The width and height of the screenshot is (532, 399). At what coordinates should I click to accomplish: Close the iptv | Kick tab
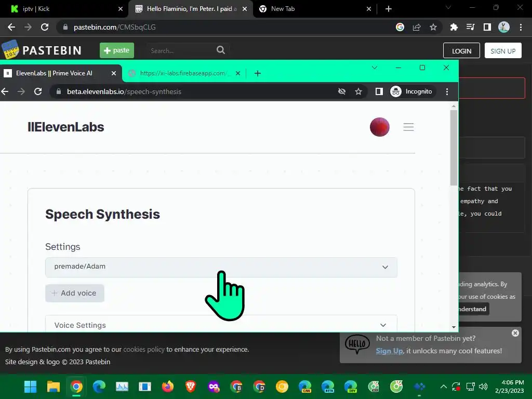pyautogui.click(x=121, y=9)
